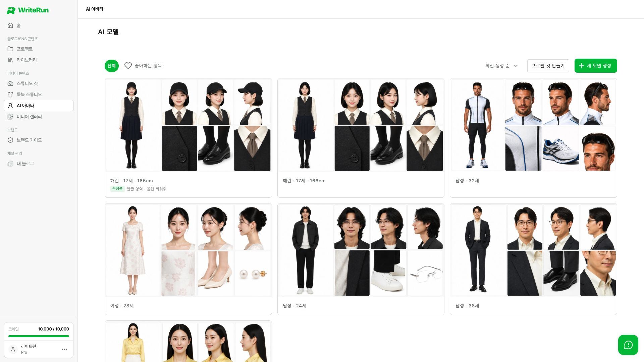Viewport: 644px width, 362px height.
Task: Click the credit progress bar
Action: pos(39,336)
